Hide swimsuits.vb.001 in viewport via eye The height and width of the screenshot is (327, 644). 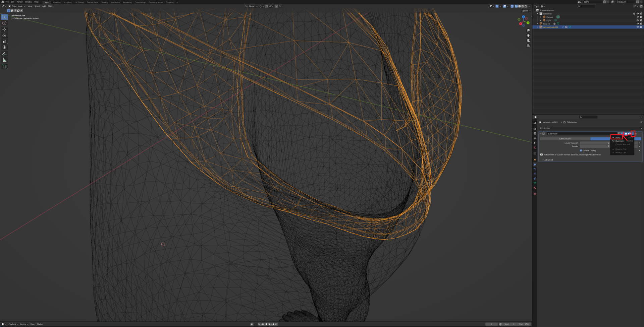click(x=638, y=27)
